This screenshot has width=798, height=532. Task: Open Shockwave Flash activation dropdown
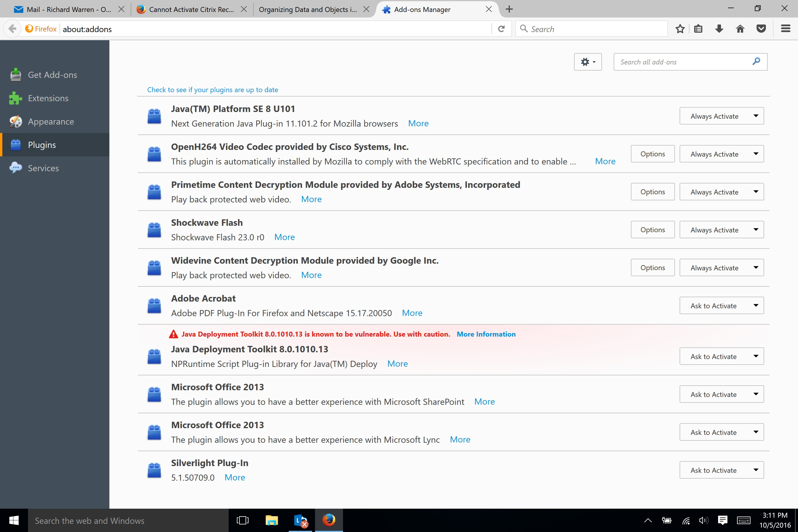(x=722, y=230)
